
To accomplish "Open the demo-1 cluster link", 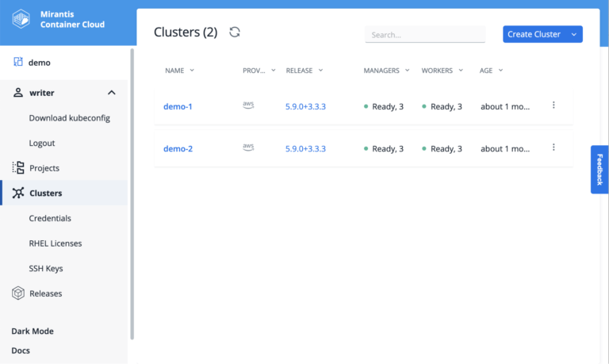I will (178, 106).
